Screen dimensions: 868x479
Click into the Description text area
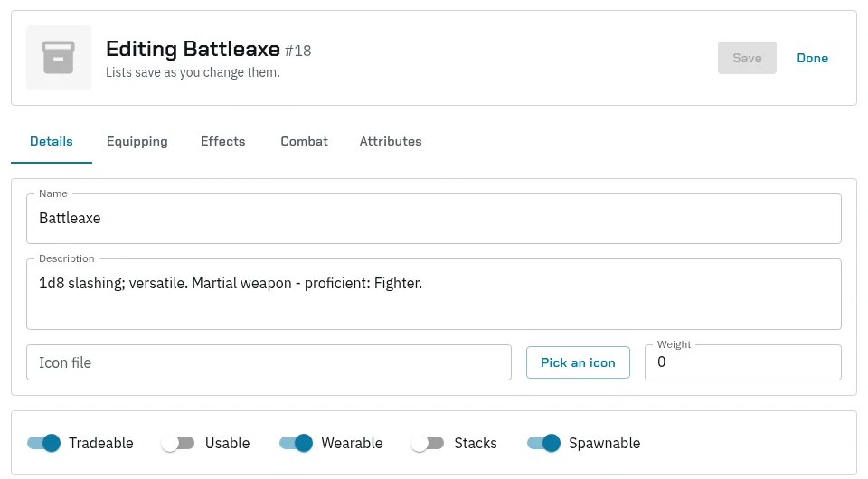tap(434, 295)
